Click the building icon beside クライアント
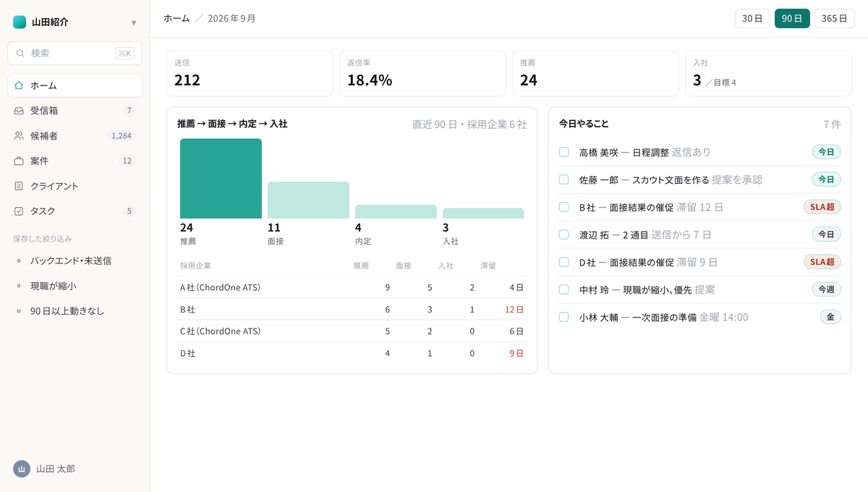This screenshot has width=868, height=492. pos(19,186)
